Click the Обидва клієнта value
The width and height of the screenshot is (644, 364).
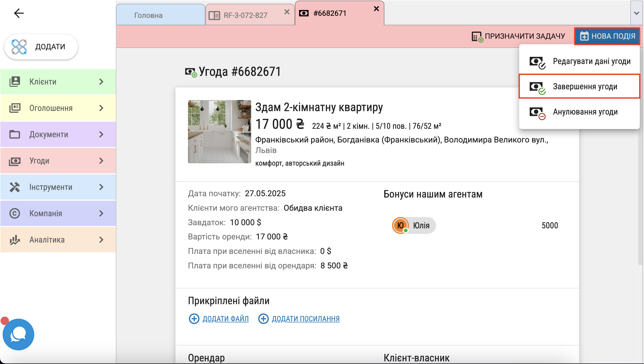click(313, 208)
